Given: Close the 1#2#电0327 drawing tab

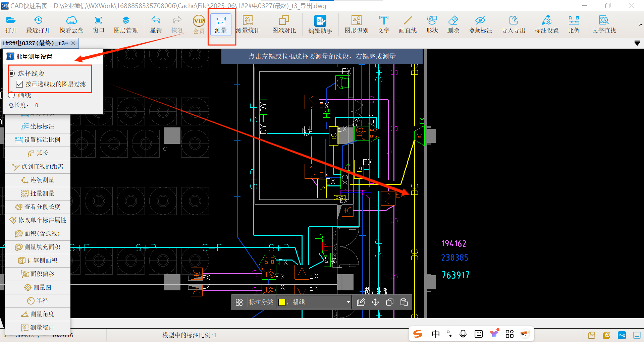Looking at the screenshot, I should pos(73,43).
